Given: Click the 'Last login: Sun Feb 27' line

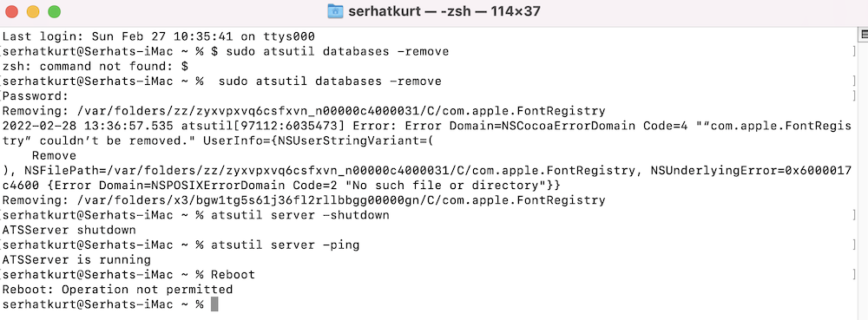Looking at the screenshot, I should [x=159, y=37].
